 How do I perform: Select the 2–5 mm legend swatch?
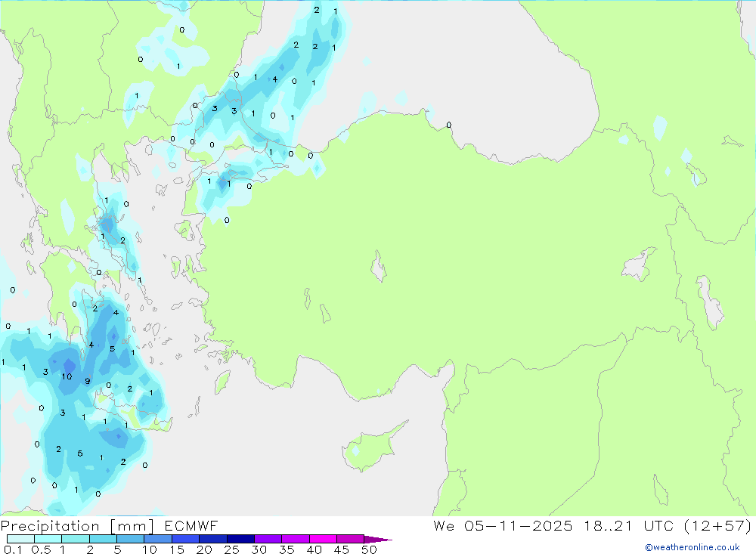(x=103, y=539)
